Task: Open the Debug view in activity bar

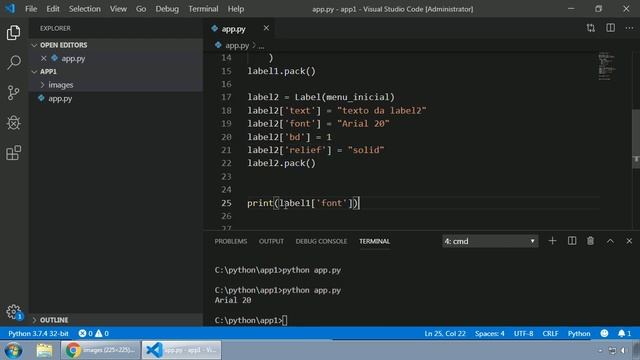Action: click(x=13, y=122)
